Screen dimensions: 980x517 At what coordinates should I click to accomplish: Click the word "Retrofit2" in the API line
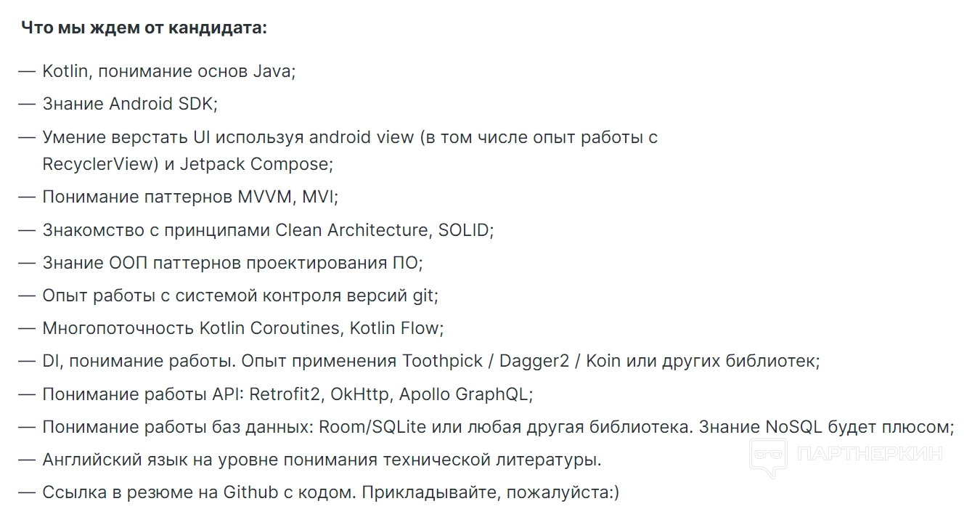click(286, 394)
